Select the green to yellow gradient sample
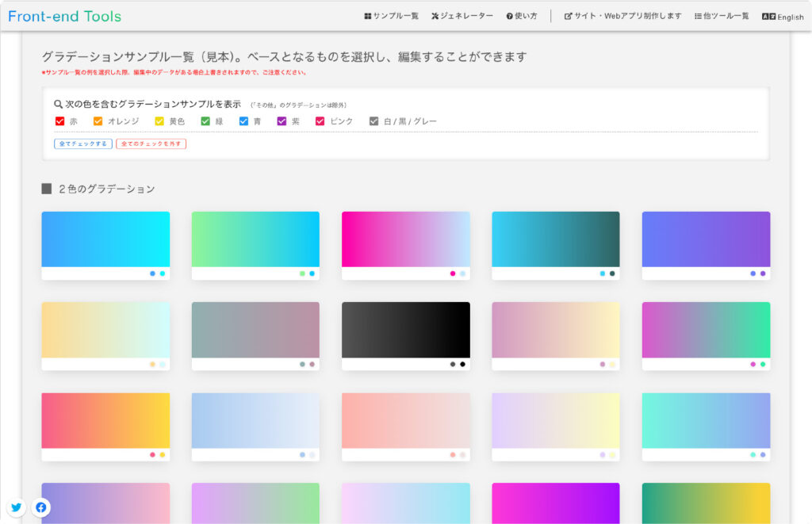This screenshot has width=812, height=524. coord(707,503)
